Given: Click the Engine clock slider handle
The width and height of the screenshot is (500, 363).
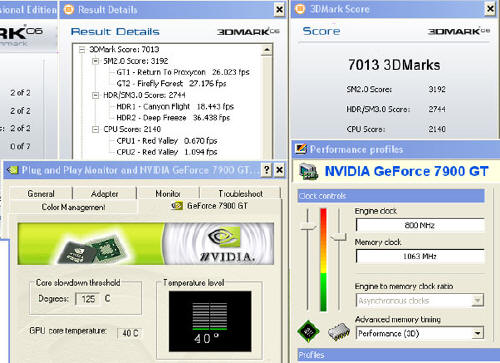Looking at the screenshot, I should coord(307,226).
